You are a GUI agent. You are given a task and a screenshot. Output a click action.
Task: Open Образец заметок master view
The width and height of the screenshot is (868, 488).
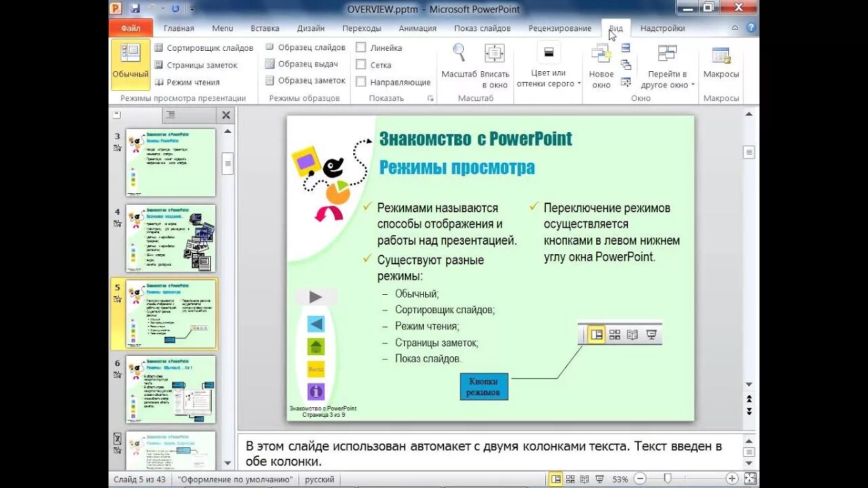304,80
